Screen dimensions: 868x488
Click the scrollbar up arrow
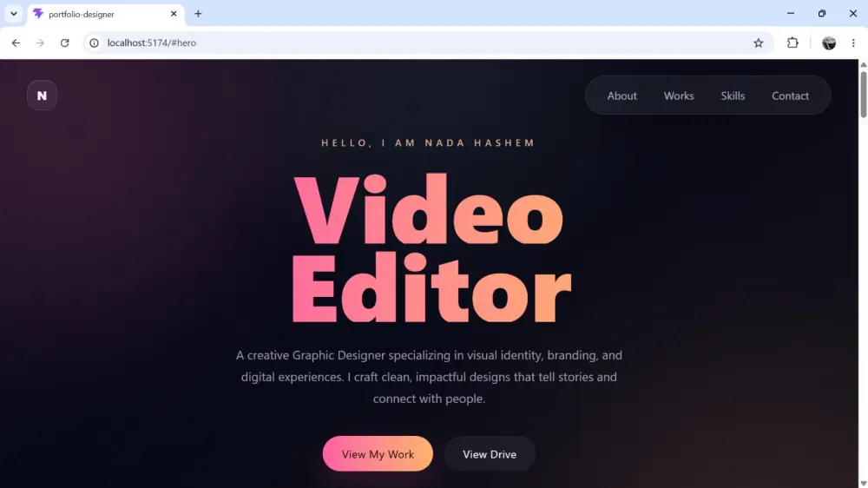[863, 64]
